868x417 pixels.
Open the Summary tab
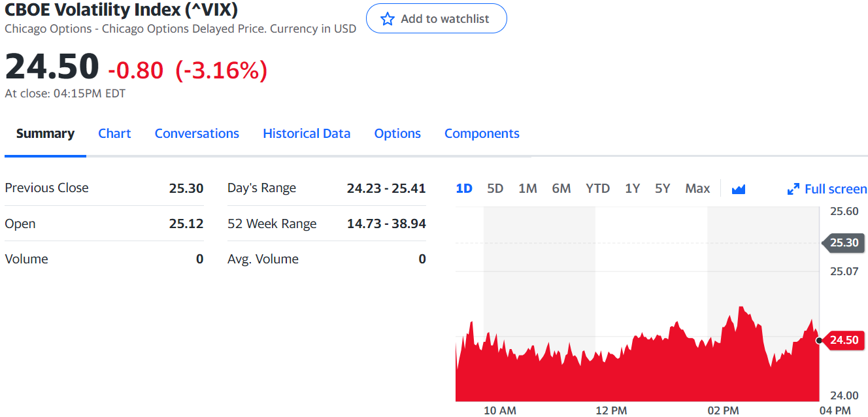[45, 133]
